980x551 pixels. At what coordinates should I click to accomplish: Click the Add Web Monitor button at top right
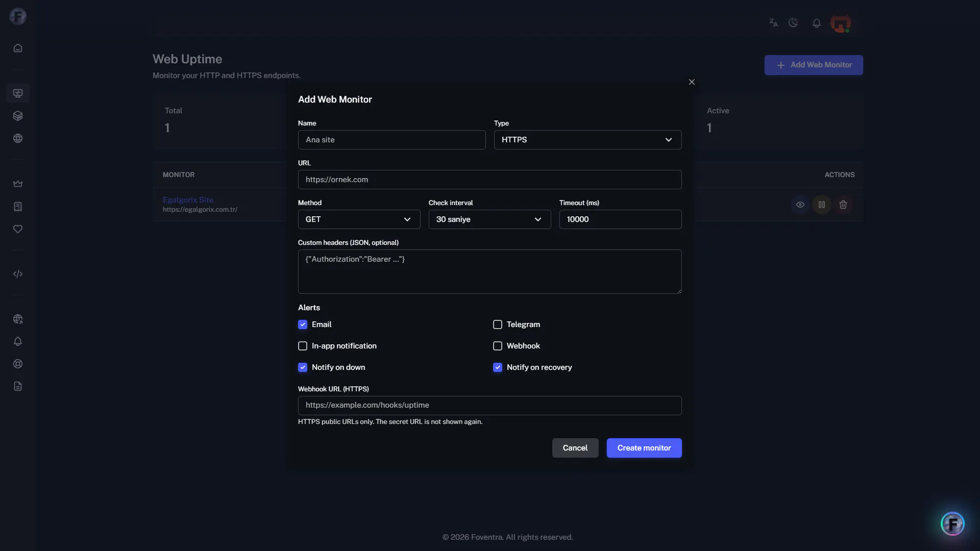coord(814,65)
